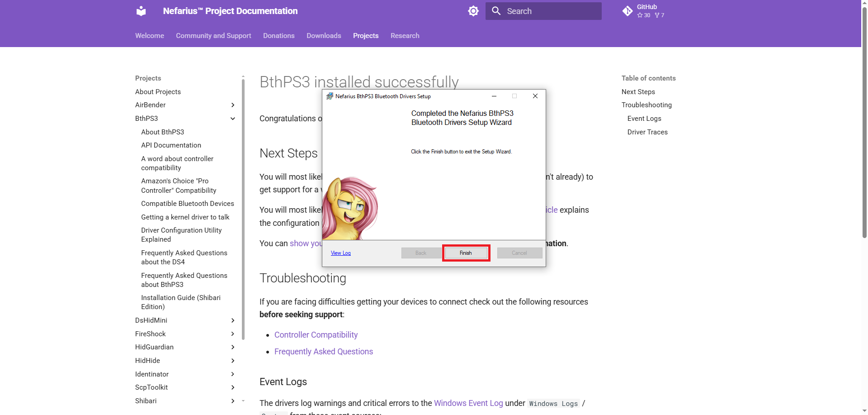Click inside the Search input field
The height and width of the screenshot is (415, 868).
click(552, 11)
